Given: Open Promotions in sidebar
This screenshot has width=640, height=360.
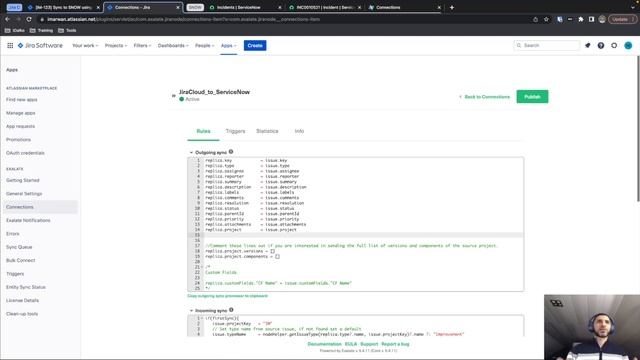Looking at the screenshot, I should 18,140.
